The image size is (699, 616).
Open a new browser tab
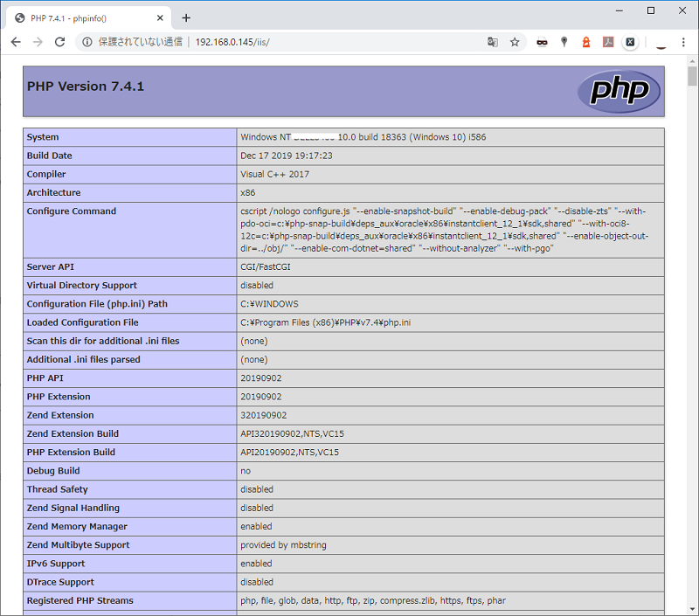[x=186, y=17]
